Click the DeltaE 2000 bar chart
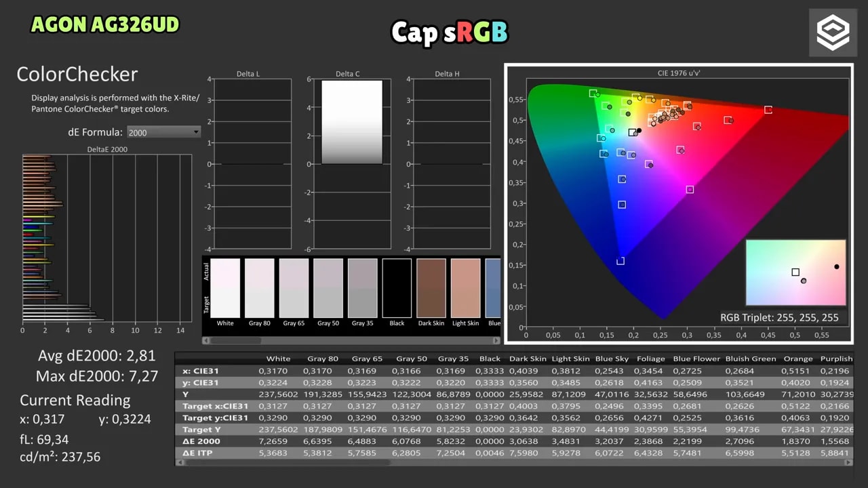Viewport: 868px width, 488px height. click(107, 238)
